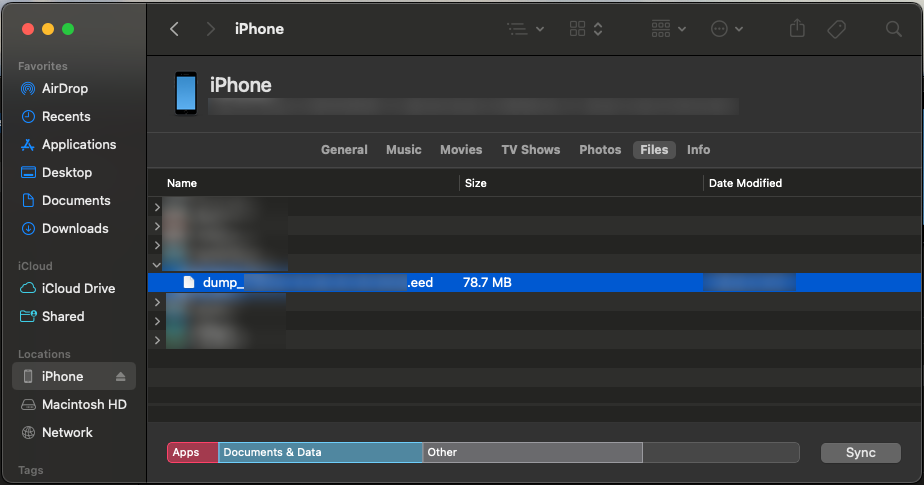Open Downloads in the sidebar
The image size is (924, 485).
pyautogui.click(x=74, y=228)
